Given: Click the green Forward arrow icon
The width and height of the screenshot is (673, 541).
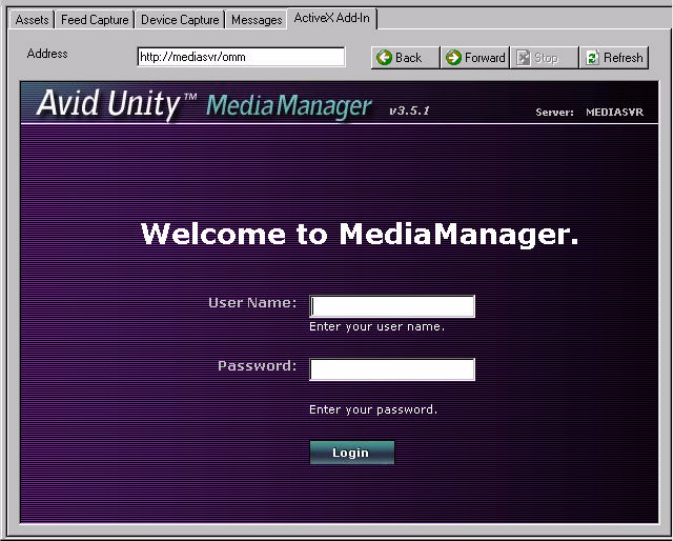Looking at the screenshot, I should 453,58.
